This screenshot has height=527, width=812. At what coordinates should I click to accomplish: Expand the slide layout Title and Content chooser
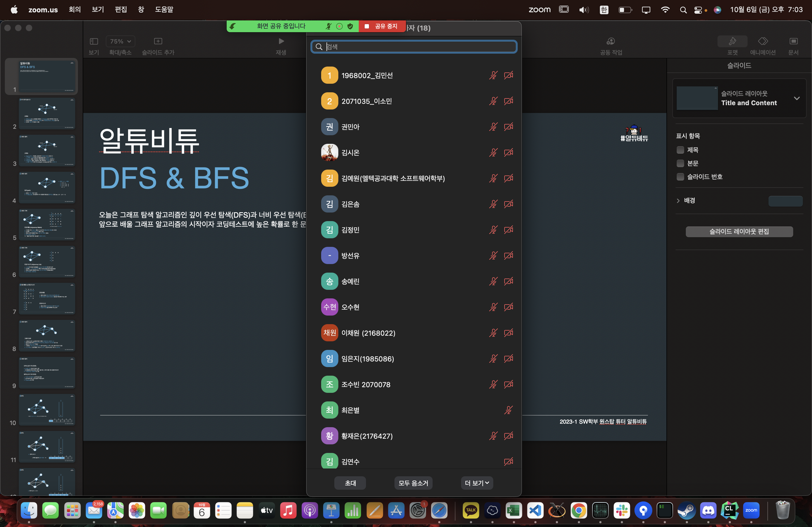[797, 98]
